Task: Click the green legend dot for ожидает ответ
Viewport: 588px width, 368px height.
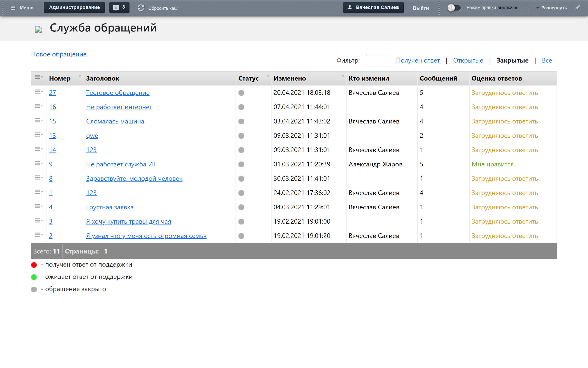Action: pos(34,277)
